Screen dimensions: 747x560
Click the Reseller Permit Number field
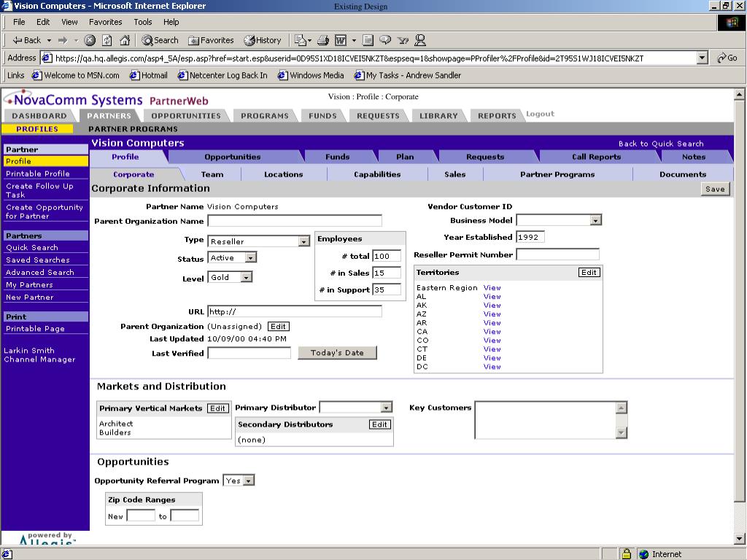tap(557, 254)
